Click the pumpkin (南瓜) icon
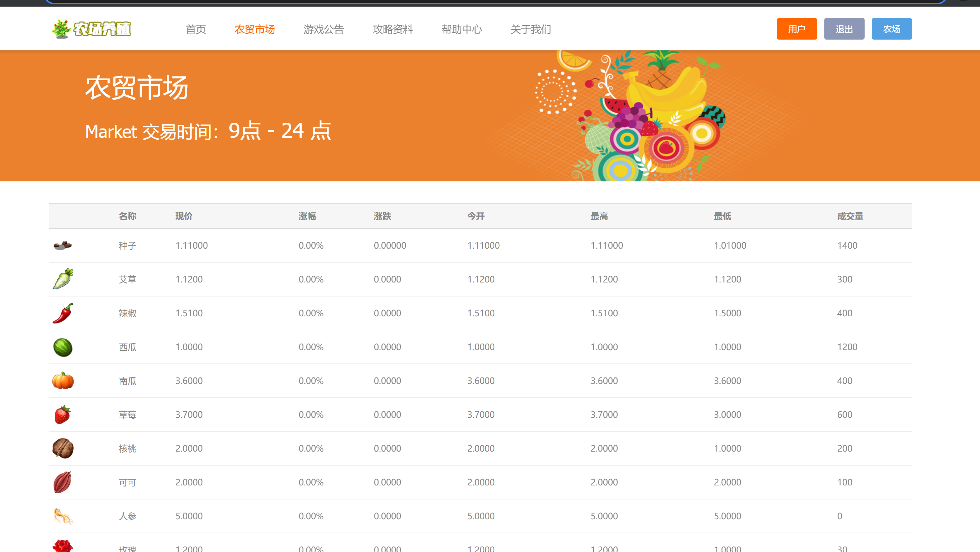980x552 pixels. point(63,381)
